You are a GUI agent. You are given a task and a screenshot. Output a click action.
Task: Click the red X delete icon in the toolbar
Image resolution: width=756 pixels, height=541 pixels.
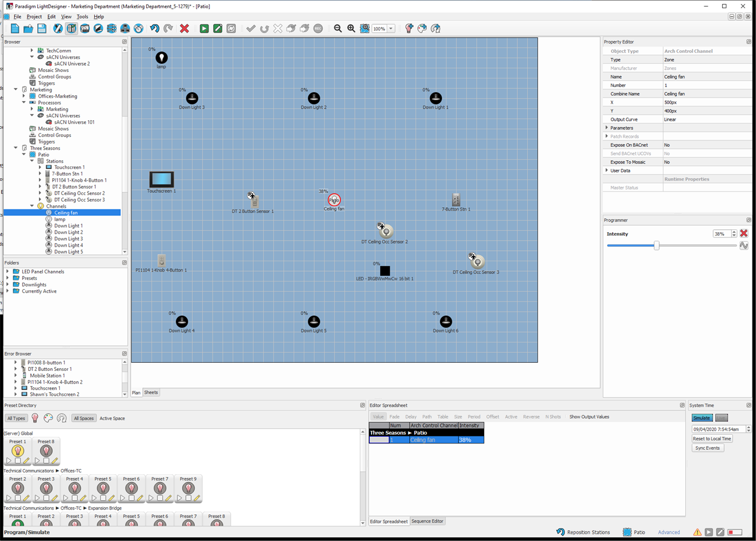coord(185,28)
